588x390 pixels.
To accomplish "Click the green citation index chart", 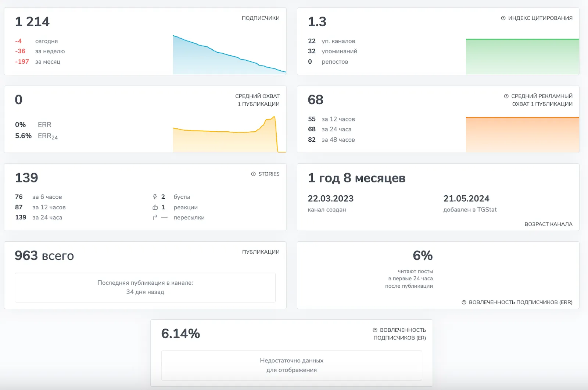I will click(522, 56).
